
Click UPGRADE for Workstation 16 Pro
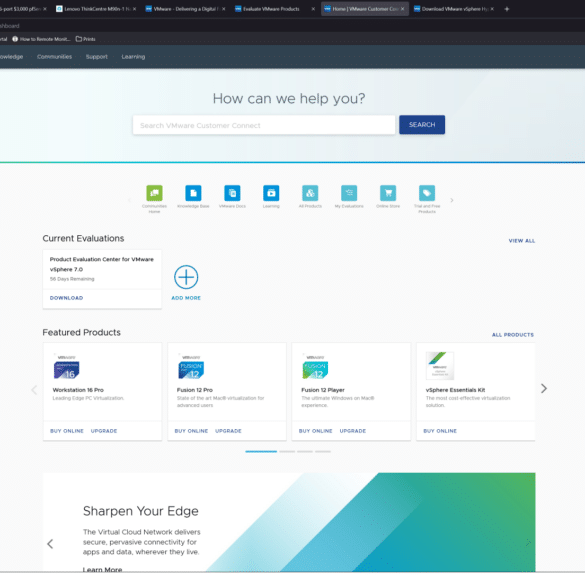pyautogui.click(x=104, y=431)
